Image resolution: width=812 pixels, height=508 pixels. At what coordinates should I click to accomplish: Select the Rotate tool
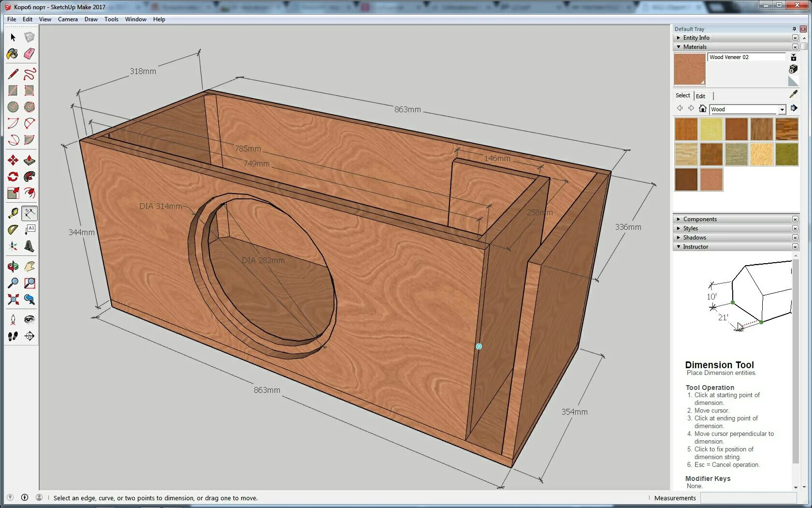[13, 177]
